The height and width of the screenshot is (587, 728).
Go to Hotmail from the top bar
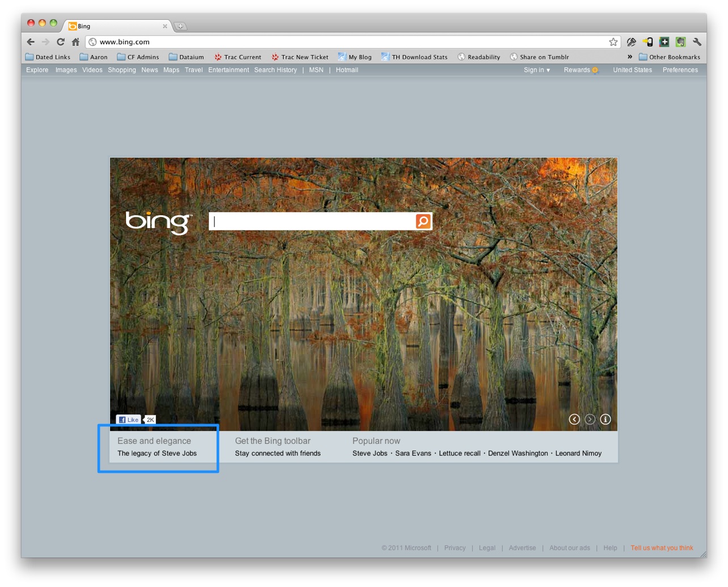tap(347, 70)
